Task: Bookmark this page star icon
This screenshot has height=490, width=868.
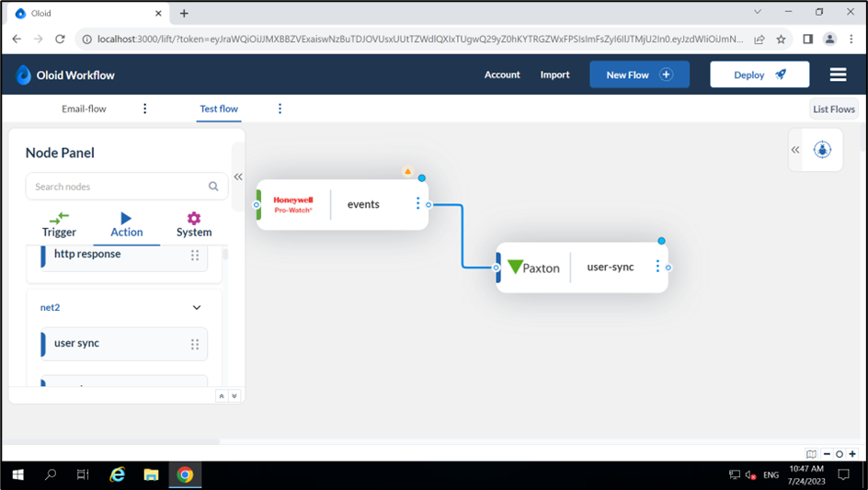Action: point(781,39)
